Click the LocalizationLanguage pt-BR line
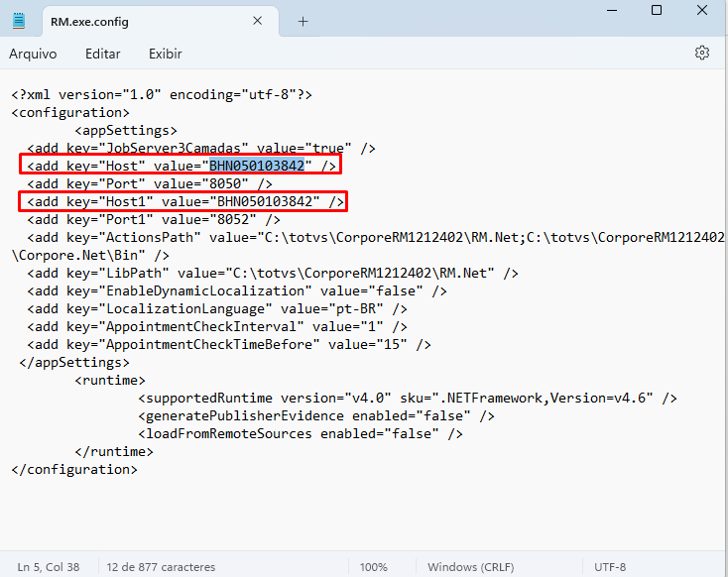This screenshot has width=728, height=577. (217, 308)
